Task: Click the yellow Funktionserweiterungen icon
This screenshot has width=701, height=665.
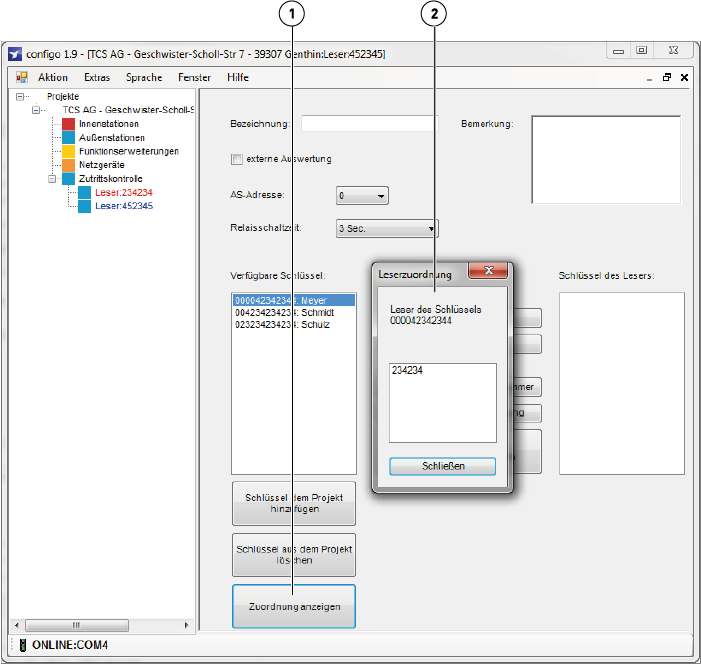Action: point(69,151)
